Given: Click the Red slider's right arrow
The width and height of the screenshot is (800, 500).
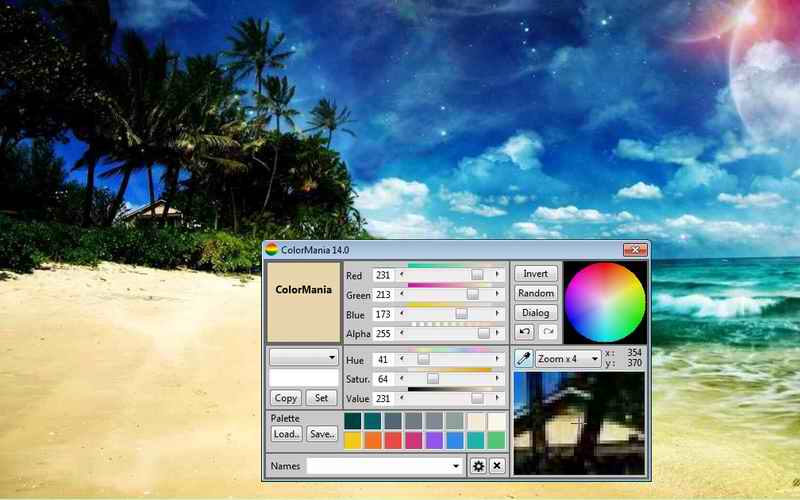Looking at the screenshot, I should pyautogui.click(x=498, y=275).
